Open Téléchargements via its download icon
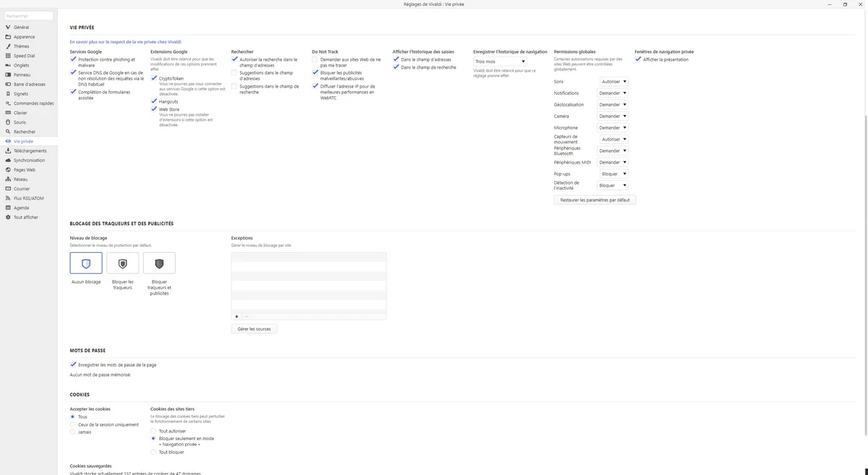The height and width of the screenshot is (475, 868). (x=8, y=151)
